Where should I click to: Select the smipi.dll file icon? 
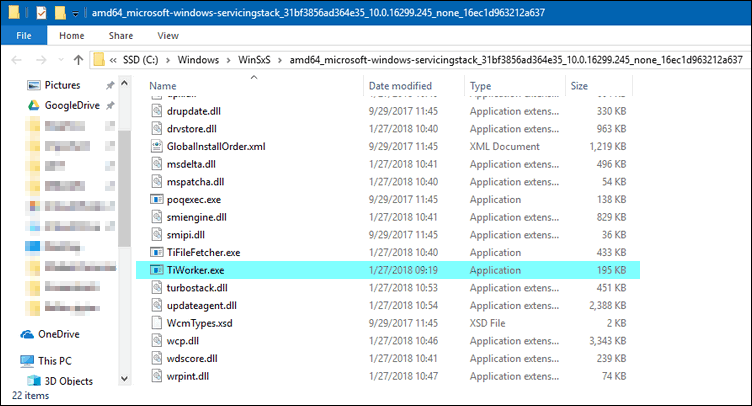coord(157,234)
